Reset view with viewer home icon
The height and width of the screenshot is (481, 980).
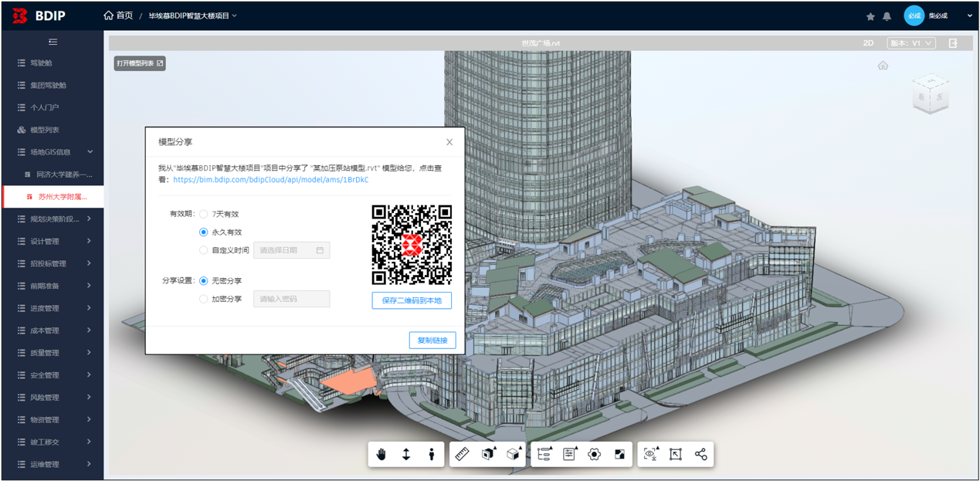point(883,66)
